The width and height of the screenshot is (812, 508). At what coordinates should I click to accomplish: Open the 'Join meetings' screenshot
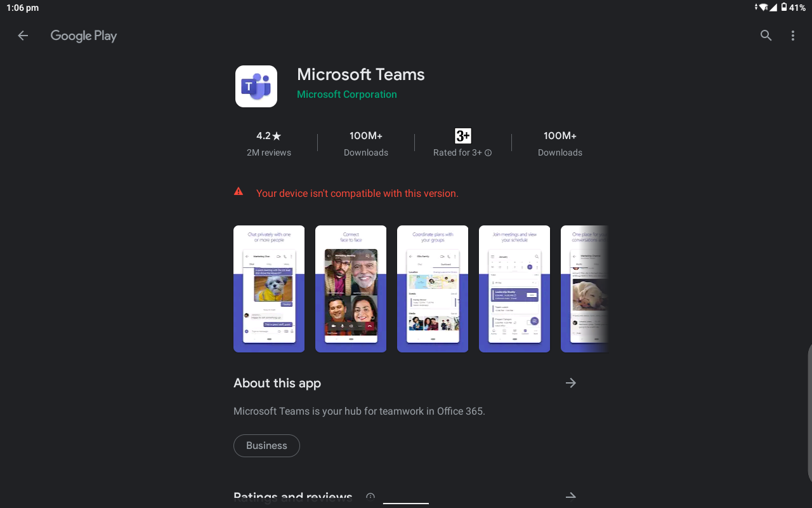(x=514, y=289)
